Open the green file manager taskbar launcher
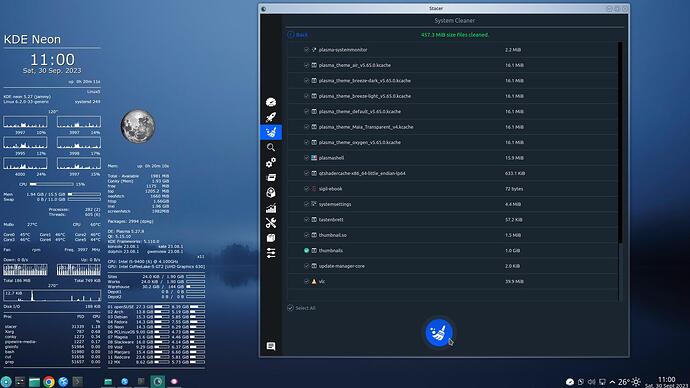Viewport: 690px width, 388px height. point(34,381)
